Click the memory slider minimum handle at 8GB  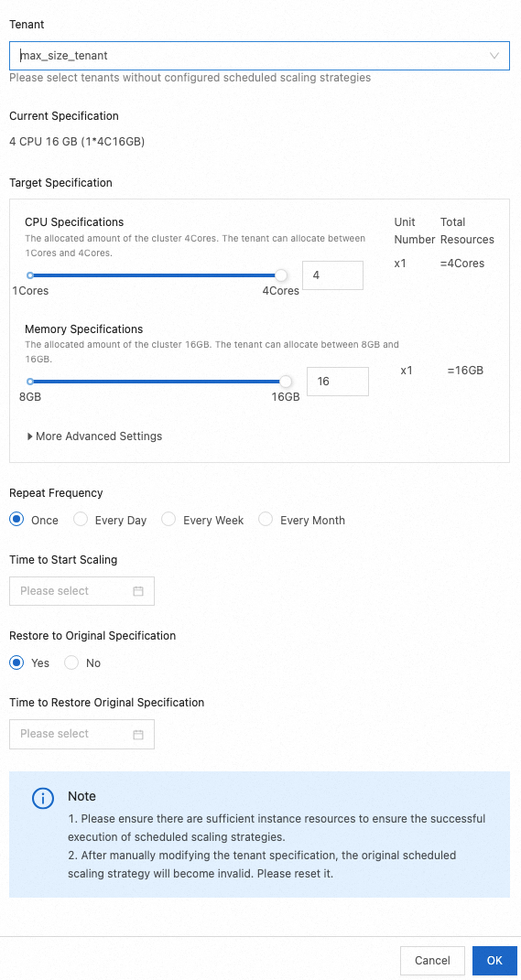coord(30,382)
